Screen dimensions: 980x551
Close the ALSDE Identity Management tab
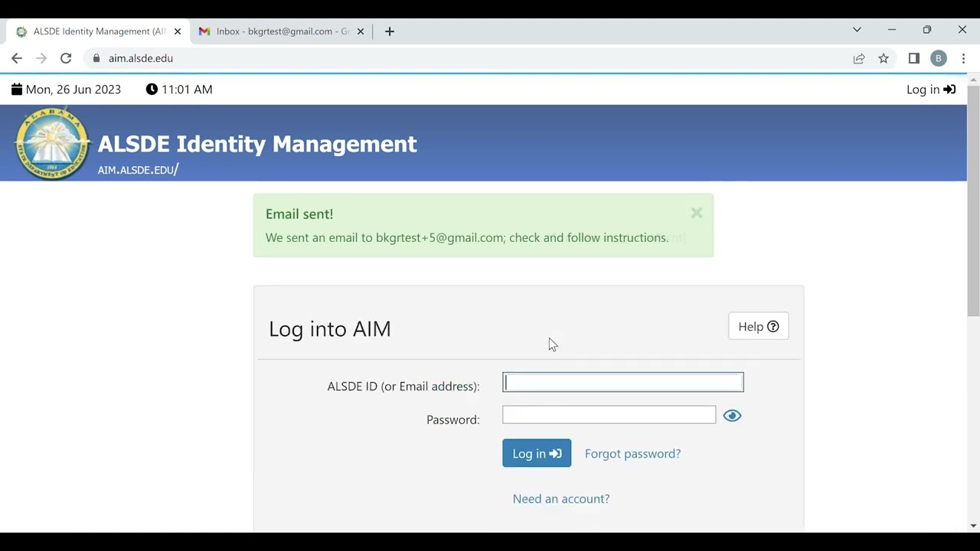[x=178, y=31]
